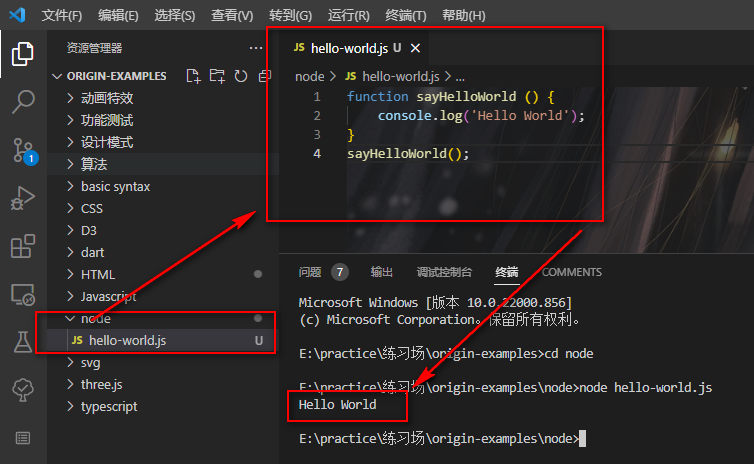Create a new folder in ORIGIN-EXAMPLES
Image resolution: width=754 pixels, height=464 pixels.
point(217,76)
